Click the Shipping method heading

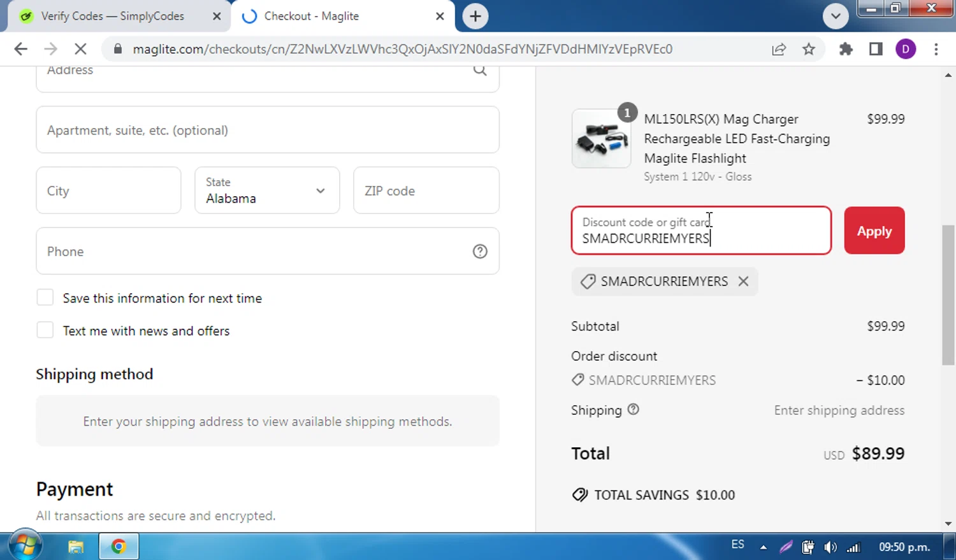pyautogui.click(x=94, y=374)
